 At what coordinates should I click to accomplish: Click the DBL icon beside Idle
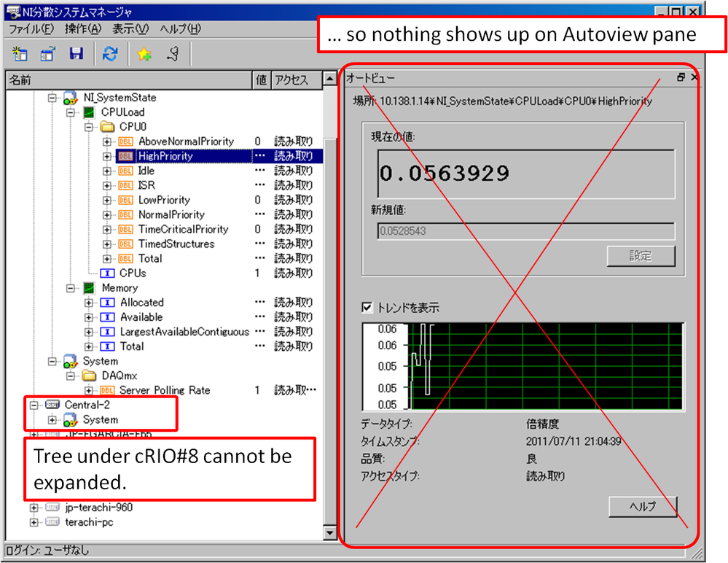click(x=125, y=171)
